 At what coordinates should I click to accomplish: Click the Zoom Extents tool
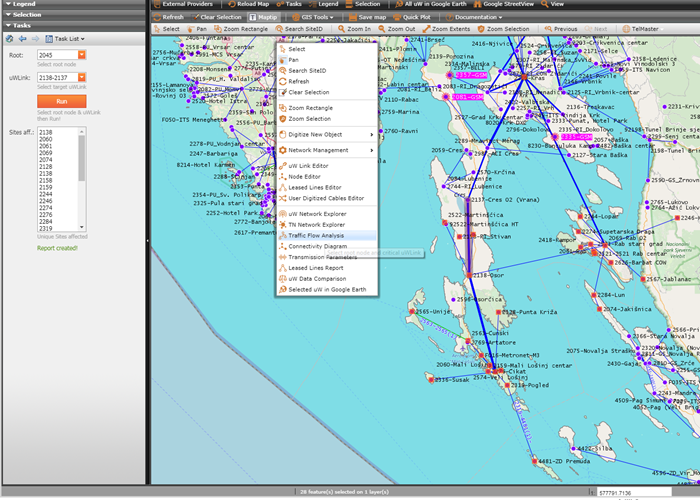point(446,29)
